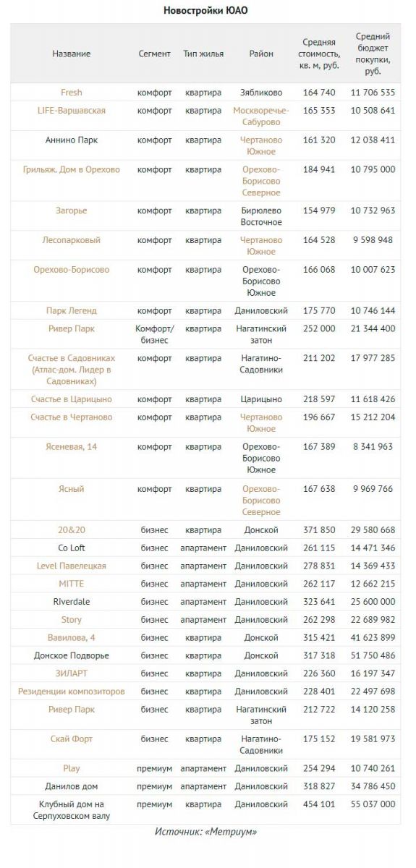Click the Level Павелецкая link
Screen dimensions: 416x868
pos(71,566)
